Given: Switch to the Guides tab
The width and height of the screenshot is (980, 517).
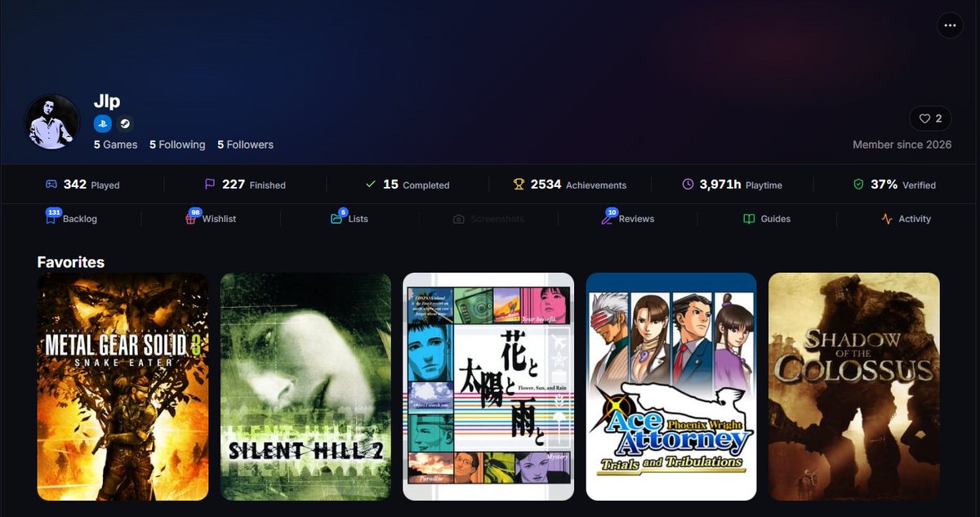Looking at the screenshot, I should pos(767,218).
